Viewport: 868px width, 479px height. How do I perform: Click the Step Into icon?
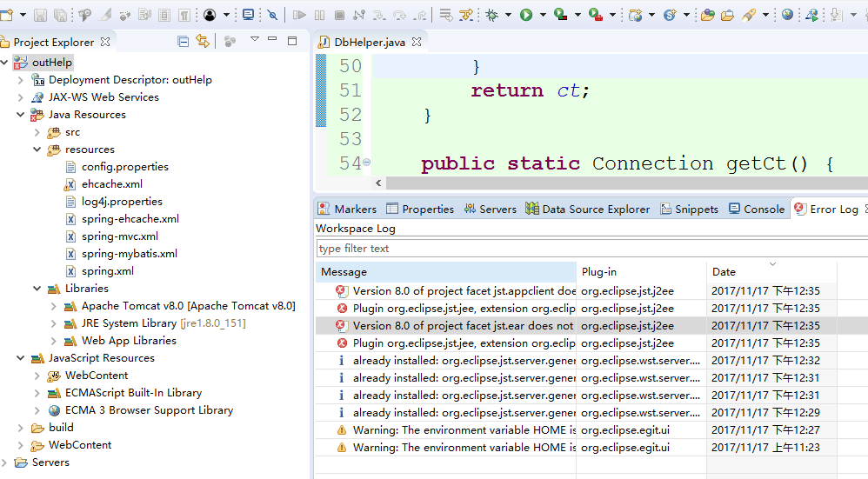pyautogui.click(x=379, y=15)
